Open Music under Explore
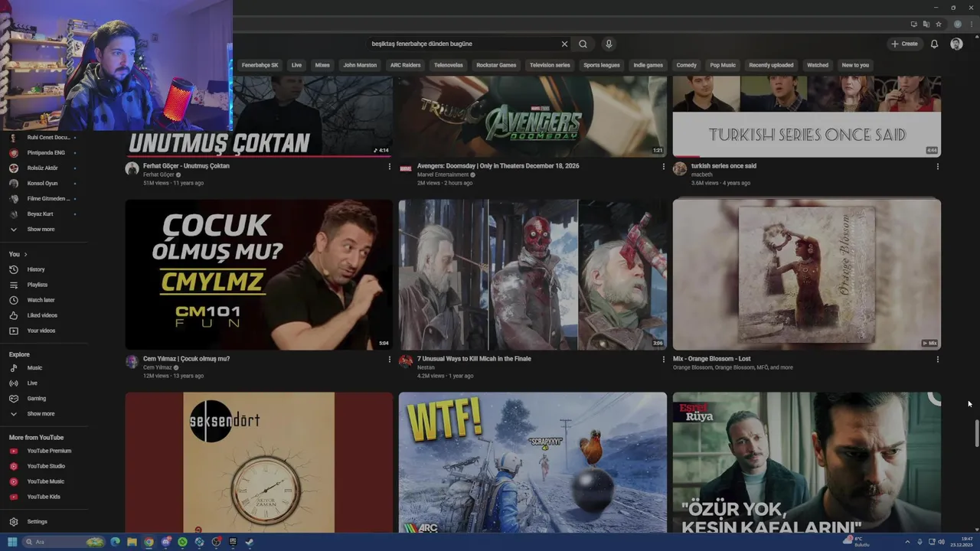980x551 pixels. tap(34, 368)
